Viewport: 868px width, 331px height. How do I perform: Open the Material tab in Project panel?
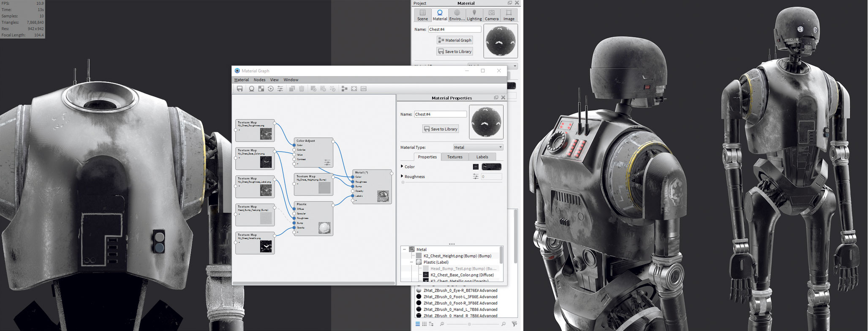[440, 15]
